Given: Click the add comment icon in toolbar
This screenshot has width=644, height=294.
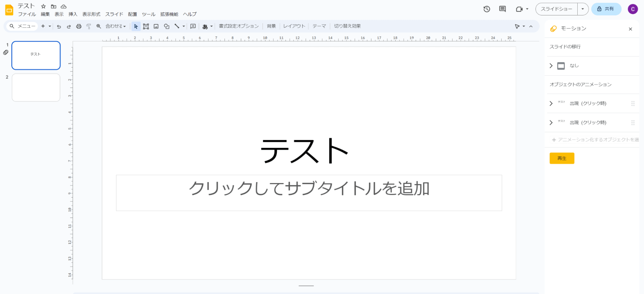Looking at the screenshot, I should [193, 26].
